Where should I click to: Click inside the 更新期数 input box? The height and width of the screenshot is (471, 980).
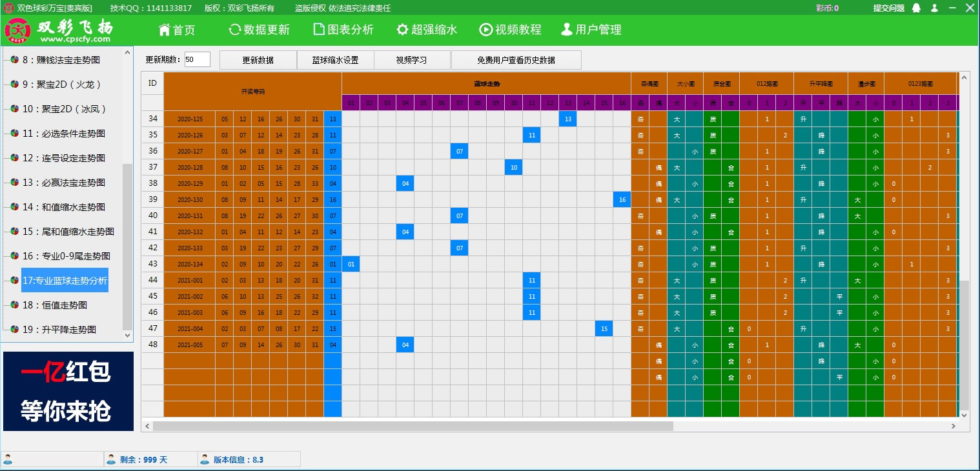pos(197,59)
